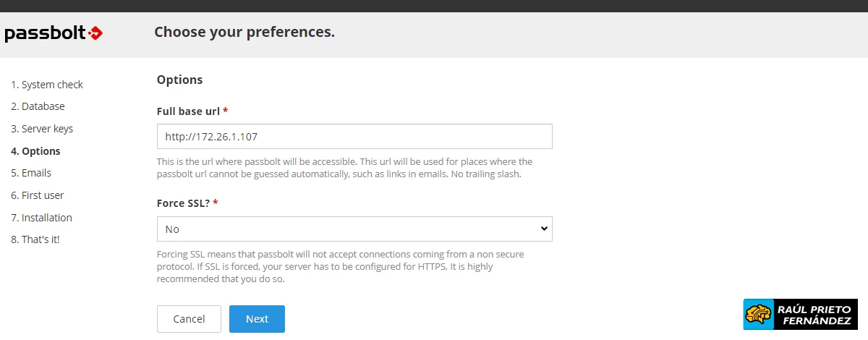The height and width of the screenshot is (340, 868).
Task: Click the Force SSL dropdown arrow
Action: click(544, 229)
